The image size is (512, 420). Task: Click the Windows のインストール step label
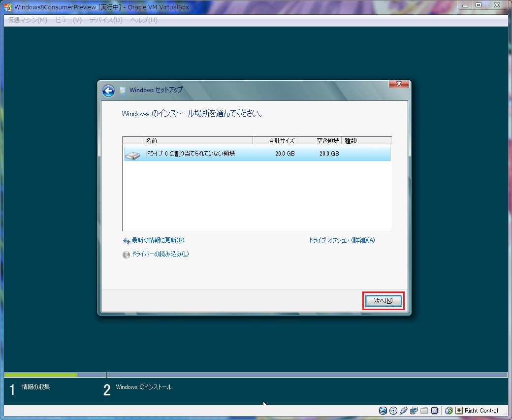(144, 387)
